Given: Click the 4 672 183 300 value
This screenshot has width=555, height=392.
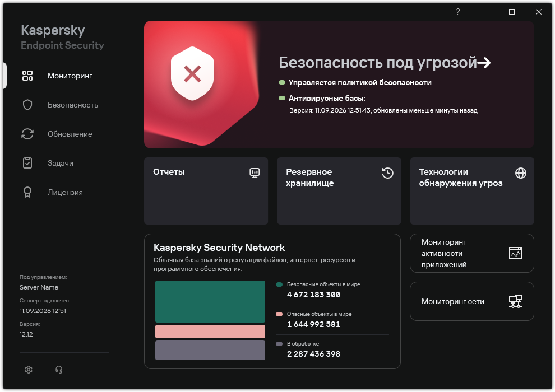Looking at the screenshot, I should coord(313,295).
